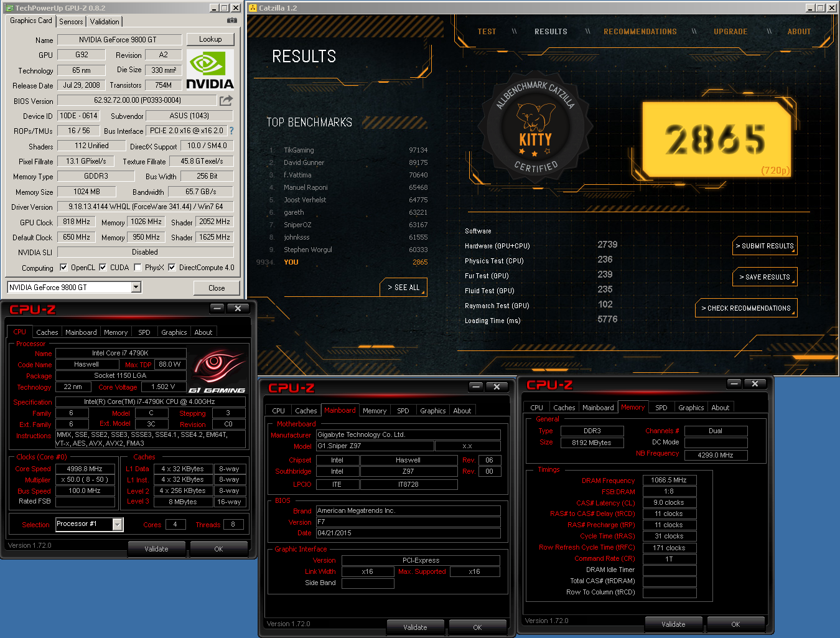Click the CPU name Intel Core i7 4790K
The image size is (840, 638).
click(120, 354)
